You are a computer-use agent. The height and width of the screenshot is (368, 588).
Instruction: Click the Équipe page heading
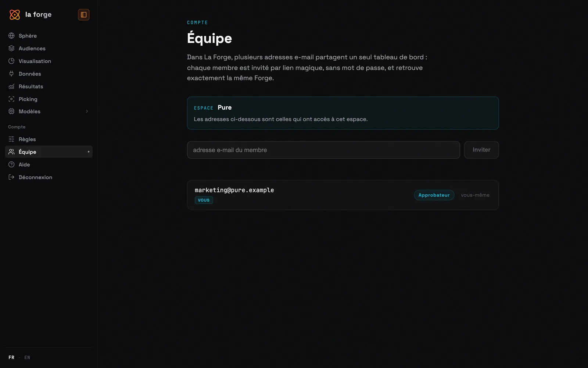[209, 38]
